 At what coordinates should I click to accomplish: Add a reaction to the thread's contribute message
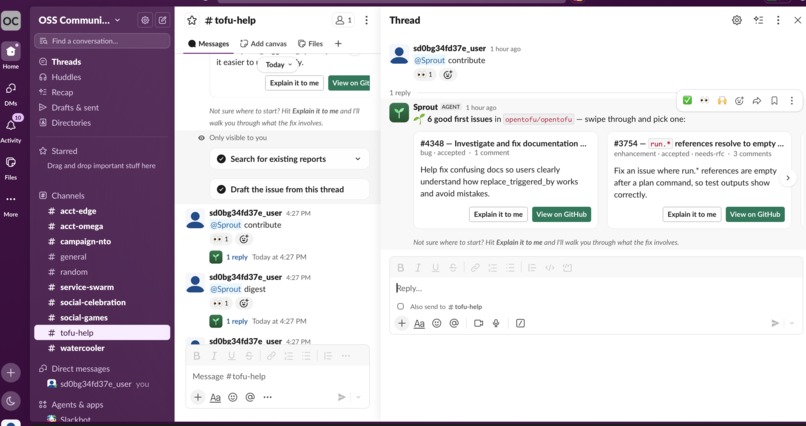point(448,75)
